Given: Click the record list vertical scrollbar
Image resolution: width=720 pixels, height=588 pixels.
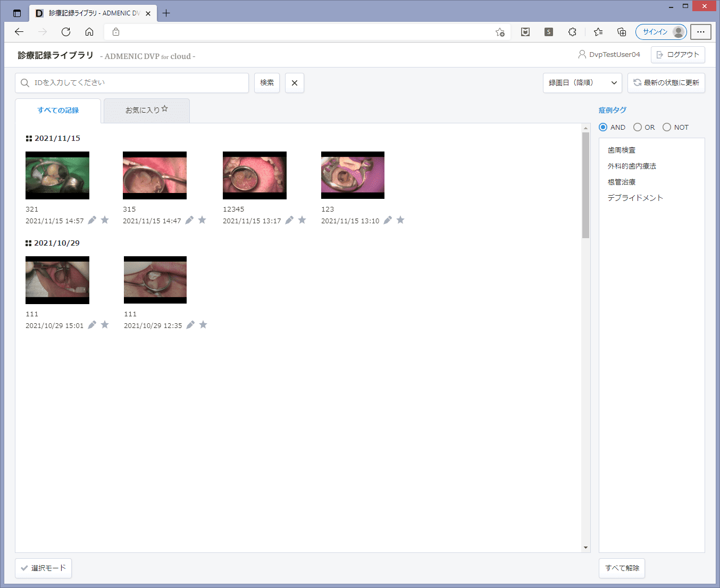Looking at the screenshot, I should [585, 185].
